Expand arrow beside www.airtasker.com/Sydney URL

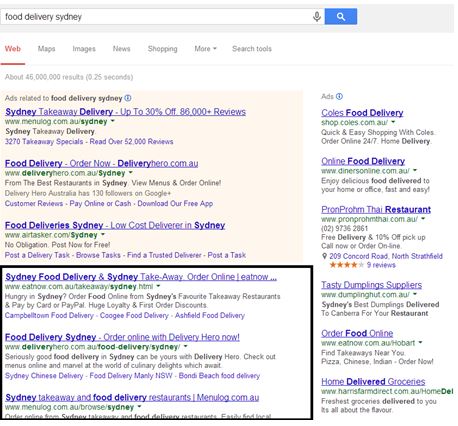click(x=103, y=235)
